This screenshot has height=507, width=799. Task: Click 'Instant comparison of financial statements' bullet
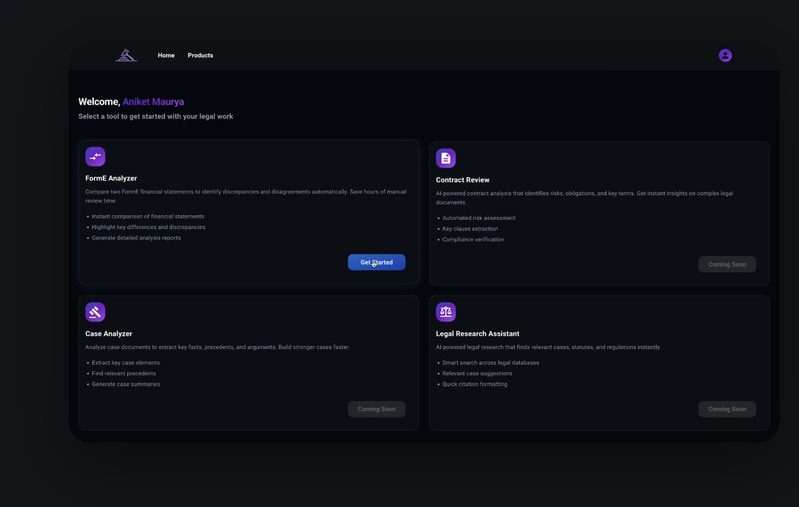(x=148, y=216)
